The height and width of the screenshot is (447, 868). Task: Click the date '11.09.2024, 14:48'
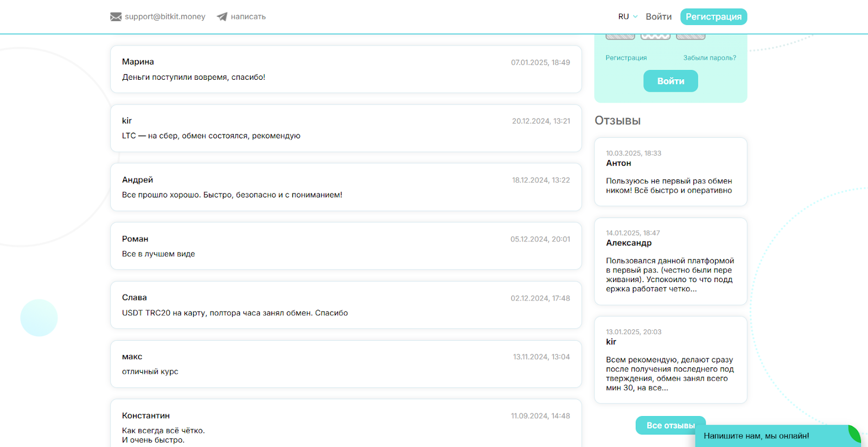pos(540,416)
